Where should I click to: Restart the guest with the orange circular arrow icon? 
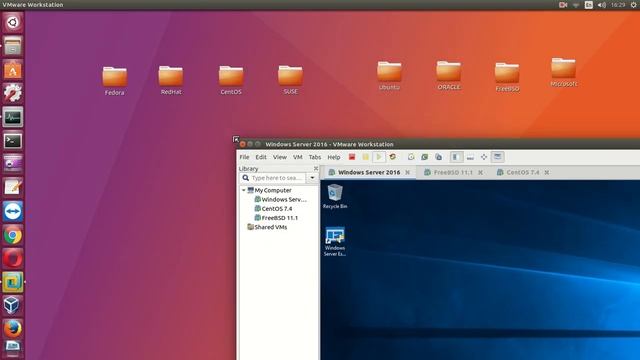tap(393, 157)
